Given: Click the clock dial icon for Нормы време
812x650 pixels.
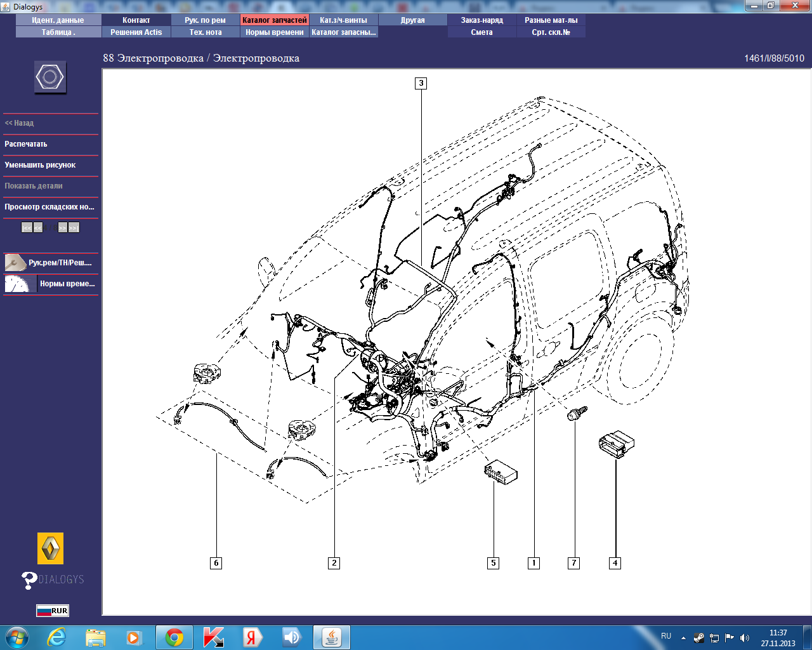Looking at the screenshot, I should (20, 284).
